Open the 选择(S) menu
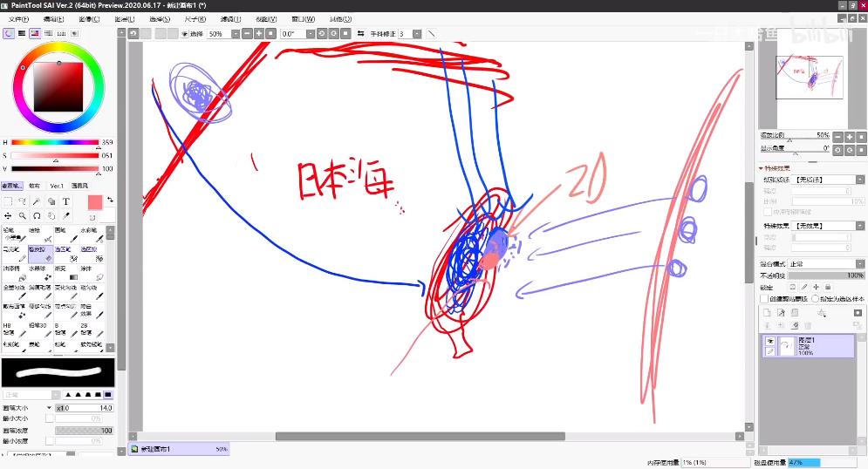The width and height of the screenshot is (868, 469). (160, 19)
